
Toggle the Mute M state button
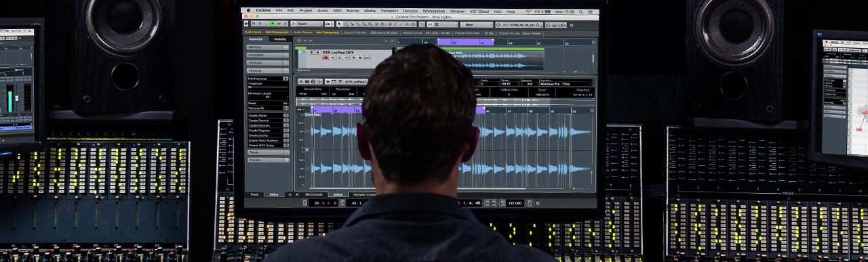[x=254, y=24]
